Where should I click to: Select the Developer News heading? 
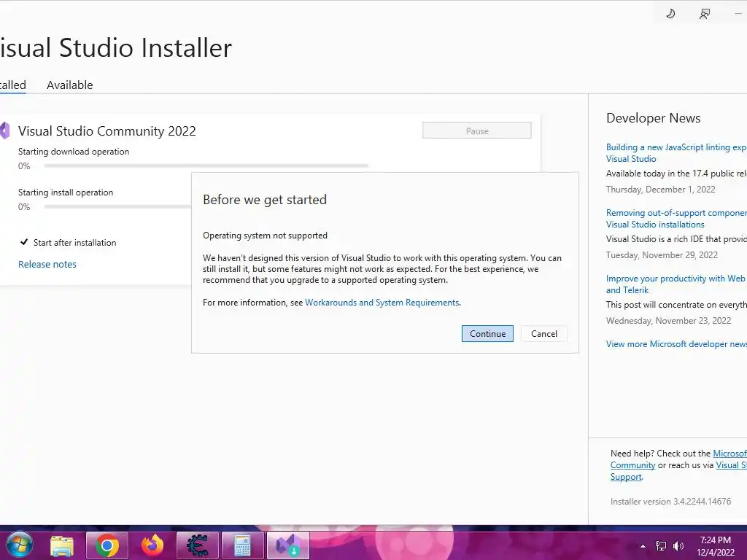[x=653, y=118]
